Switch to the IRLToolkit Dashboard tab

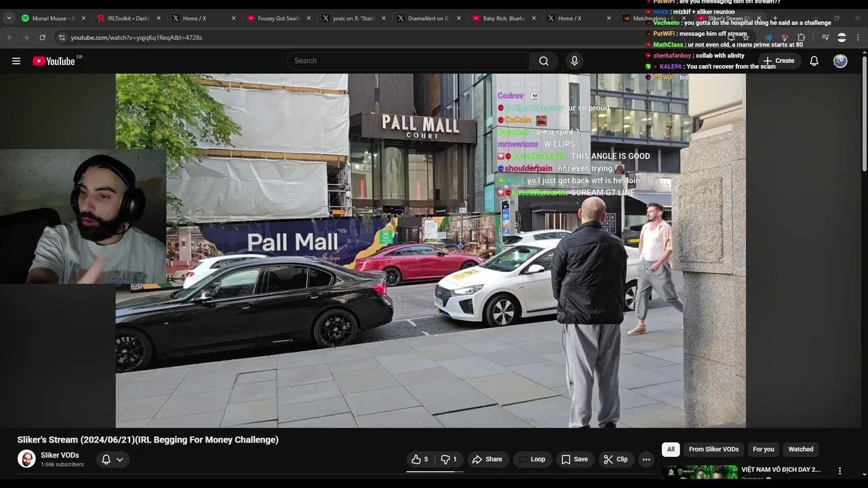click(x=129, y=18)
